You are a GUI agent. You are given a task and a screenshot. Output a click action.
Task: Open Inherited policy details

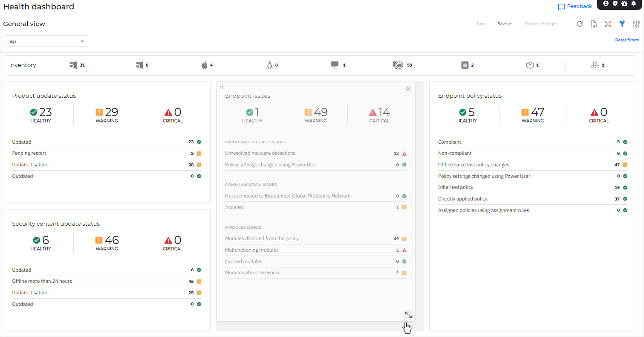click(x=456, y=187)
